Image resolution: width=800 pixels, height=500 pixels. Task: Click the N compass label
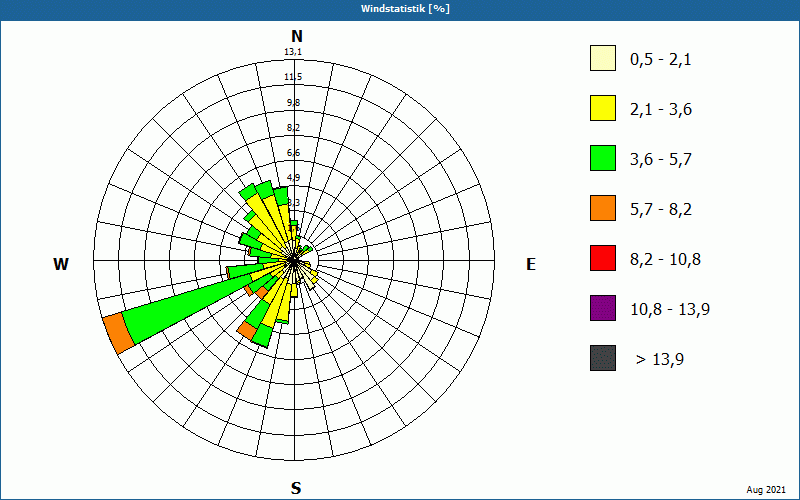click(296, 36)
